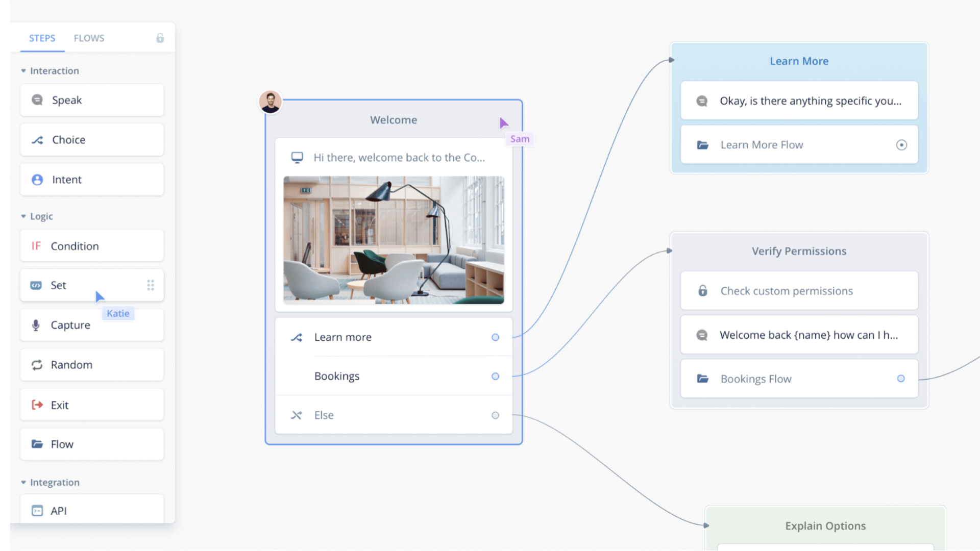Toggle the lock icon on steps panel

[x=160, y=38]
